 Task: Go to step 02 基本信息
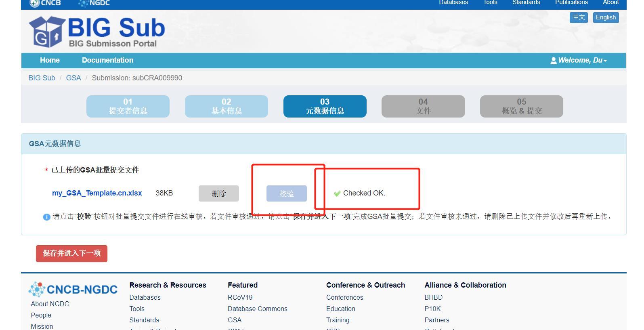(227, 107)
